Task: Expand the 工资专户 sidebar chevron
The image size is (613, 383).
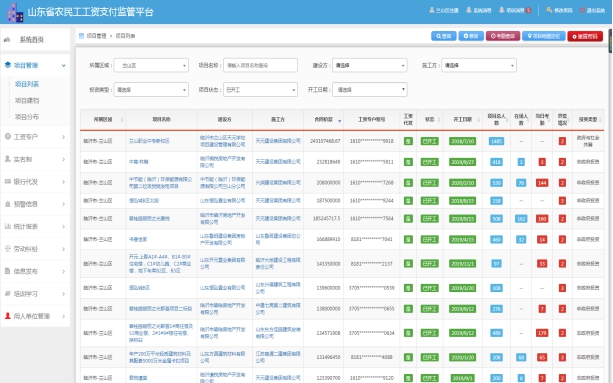Action: point(63,137)
